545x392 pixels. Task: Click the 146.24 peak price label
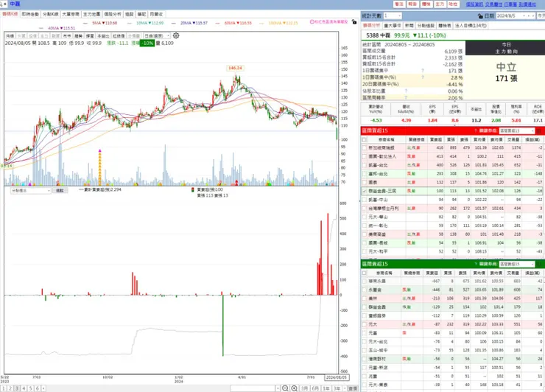tap(235, 69)
